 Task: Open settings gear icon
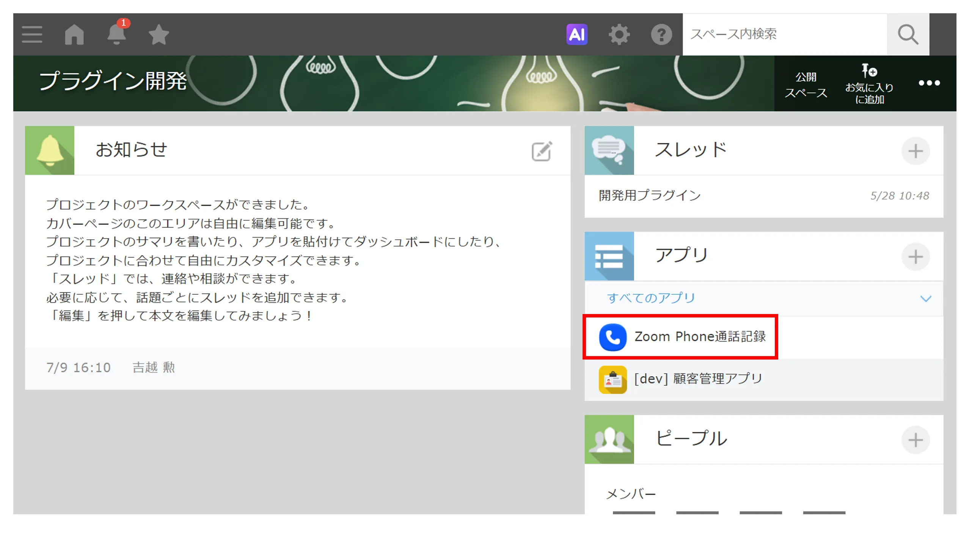tap(619, 35)
